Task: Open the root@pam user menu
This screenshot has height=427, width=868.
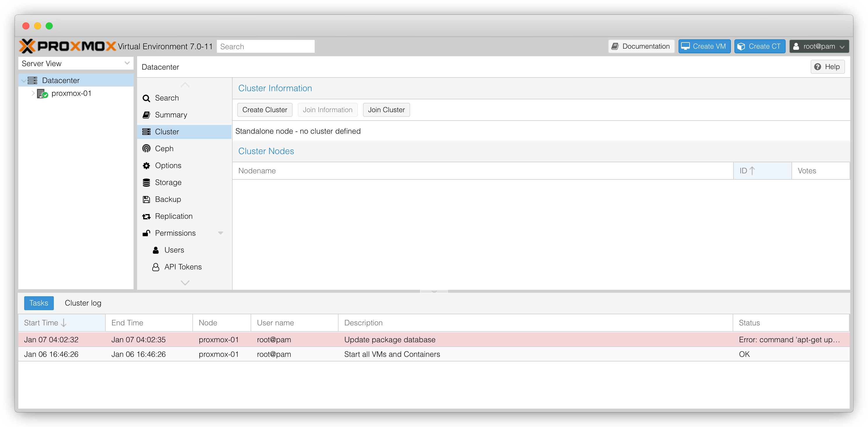Action: 819,46
